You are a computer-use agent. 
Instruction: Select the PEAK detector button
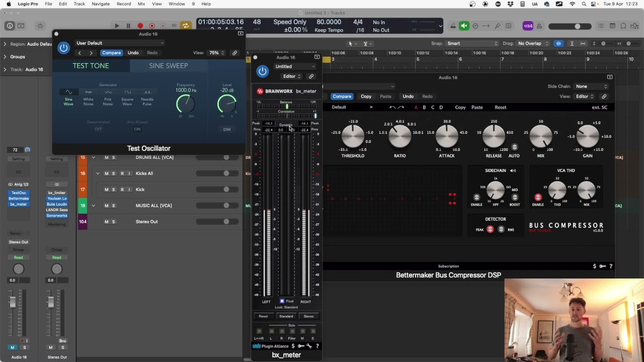click(x=490, y=229)
